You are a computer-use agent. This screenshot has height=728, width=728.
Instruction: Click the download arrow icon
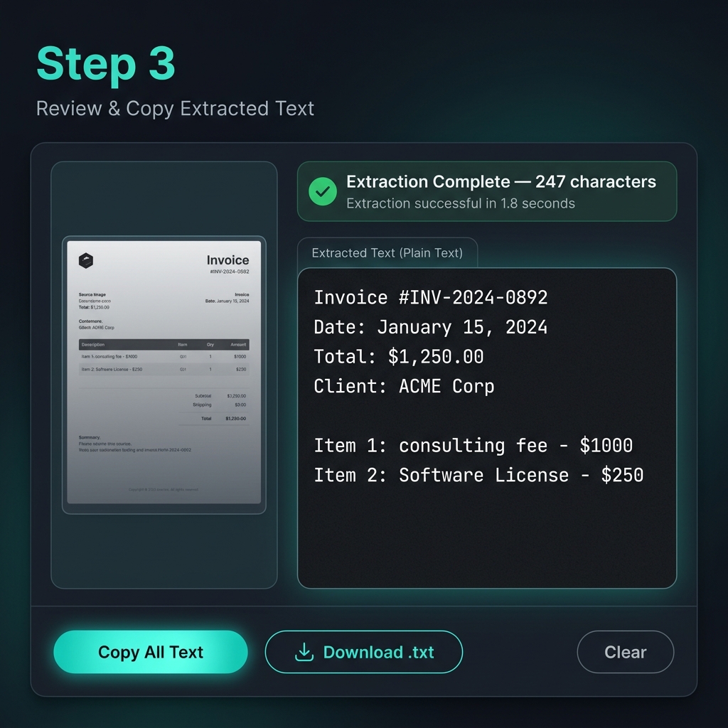pyautogui.click(x=304, y=652)
